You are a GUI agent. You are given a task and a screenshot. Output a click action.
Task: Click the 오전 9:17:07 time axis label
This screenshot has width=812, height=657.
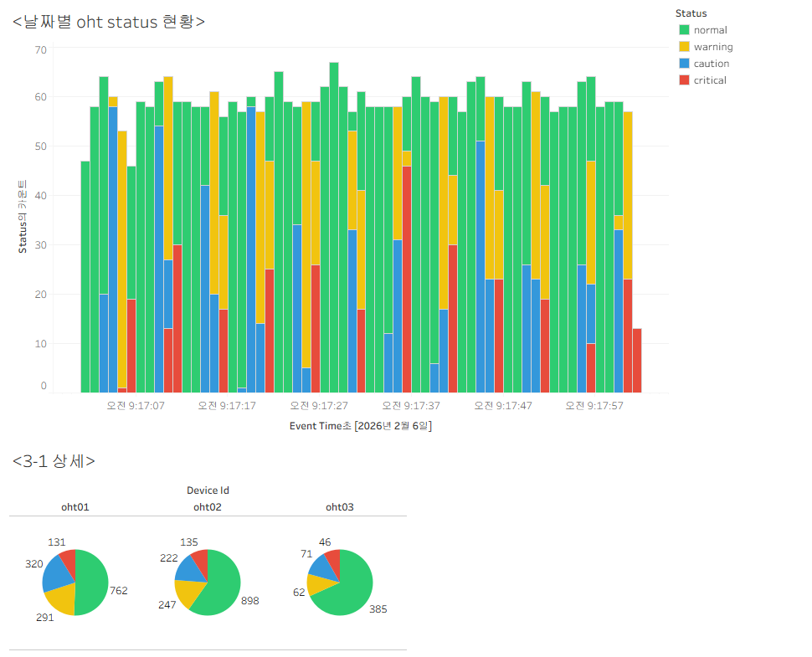(136, 406)
